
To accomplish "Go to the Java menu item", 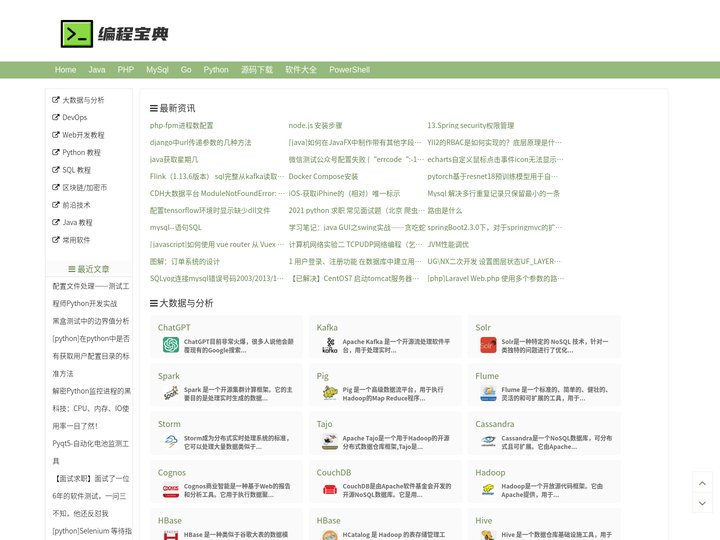I will [97, 70].
